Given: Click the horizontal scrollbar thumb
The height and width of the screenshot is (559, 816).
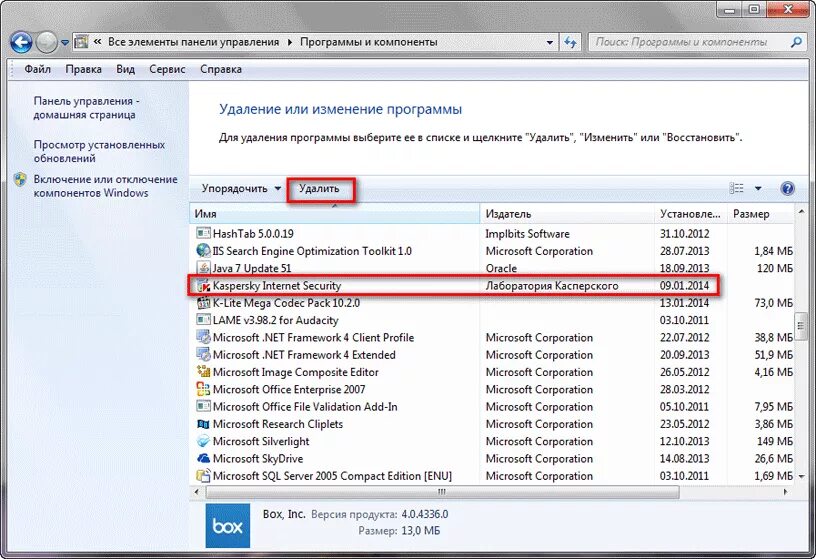Looking at the screenshot, I should pyautogui.click(x=442, y=492).
